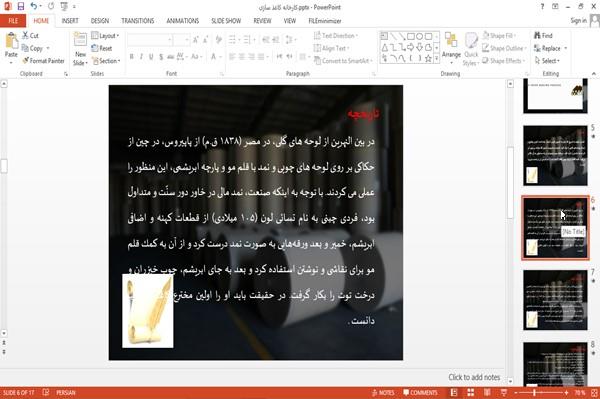Click Clear All Formatting icon
The image size is (600, 399).
(x=219, y=40)
